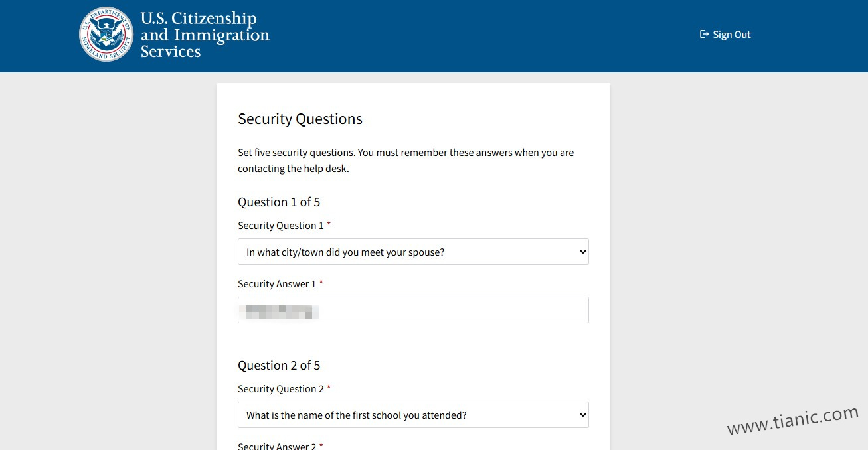The height and width of the screenshot is (450, 868).
Task: Select the Question 2 of 5 heading
Action: coord(279,366)
